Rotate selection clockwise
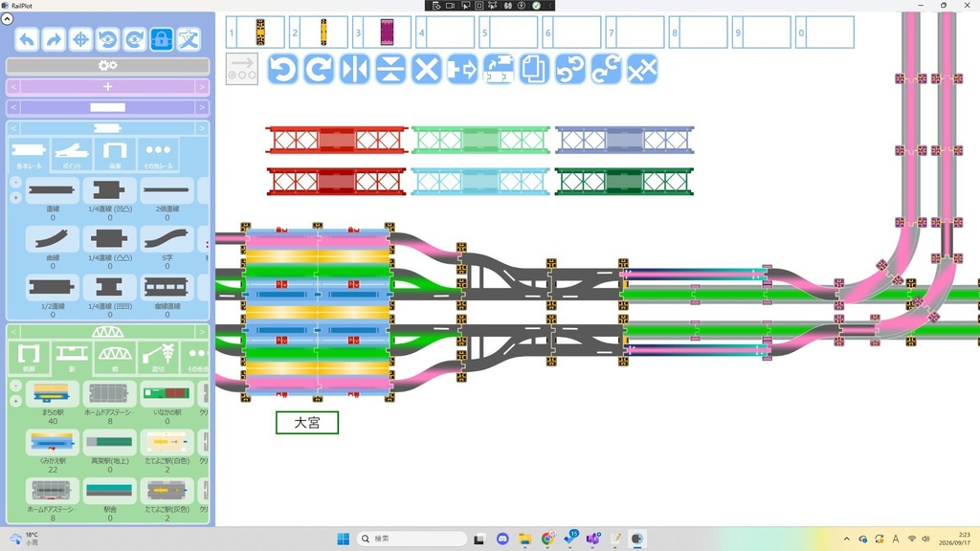Image resolution: width=980 pixels, height=551 pixels. (319, 69)
